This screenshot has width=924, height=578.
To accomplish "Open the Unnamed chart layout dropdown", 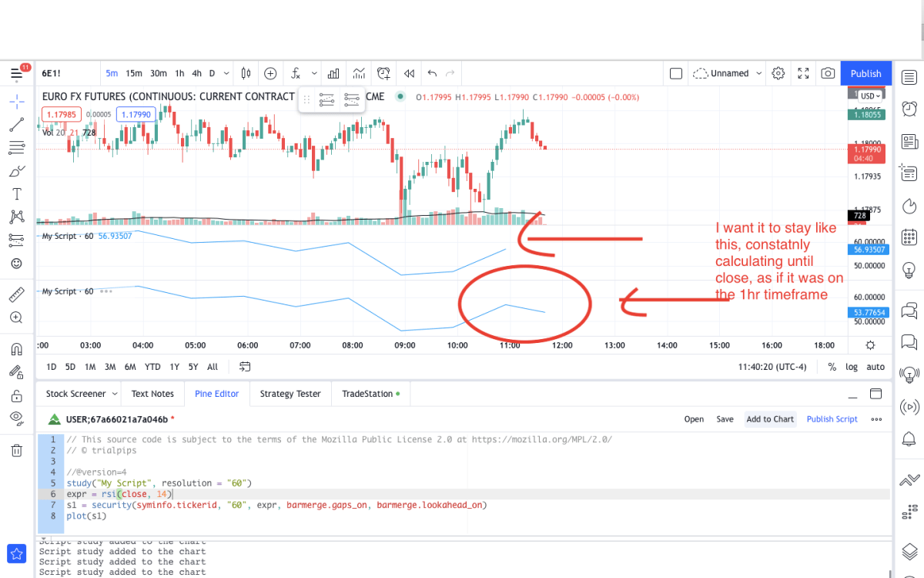I will click(x=728, y=73).
